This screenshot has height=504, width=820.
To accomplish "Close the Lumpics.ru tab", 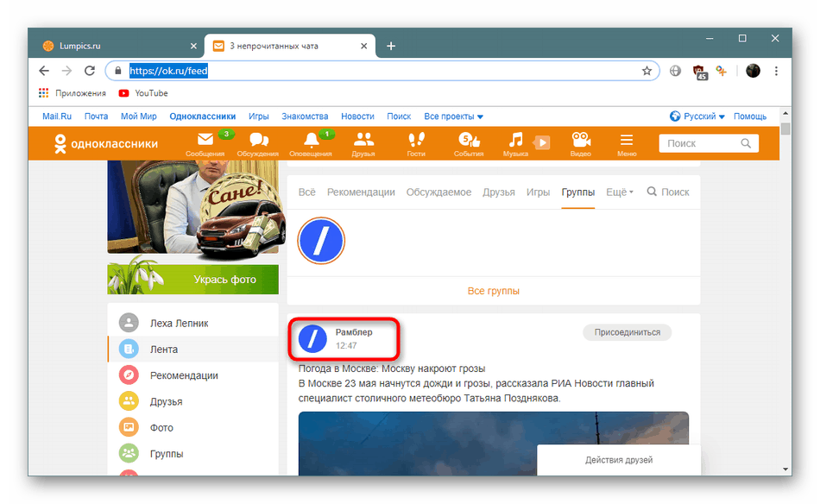I will click(193, 46).
